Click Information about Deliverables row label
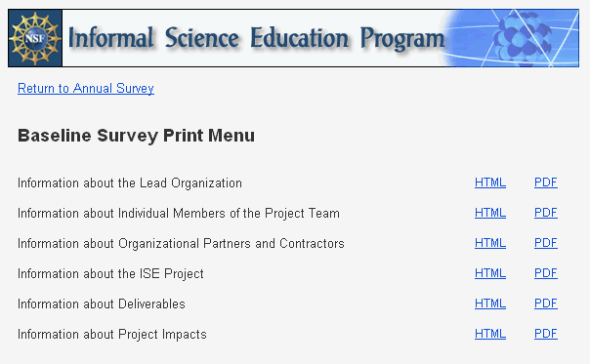This screenshot has width=590, height=364. [102, 303]
